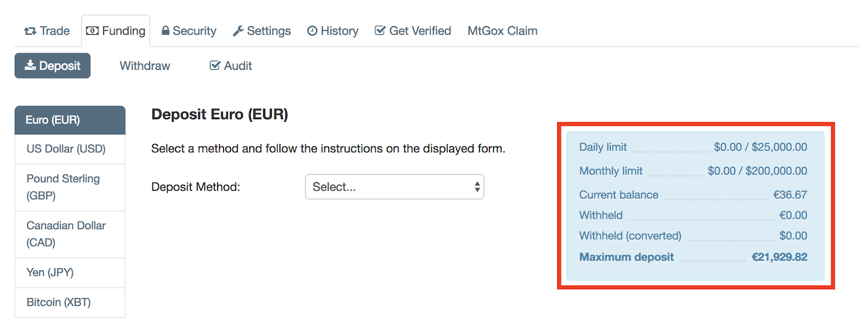Select US Dollar (USD) currency
Screen dimensions: 868x318
pyautogui.click(x=70, y=149)
